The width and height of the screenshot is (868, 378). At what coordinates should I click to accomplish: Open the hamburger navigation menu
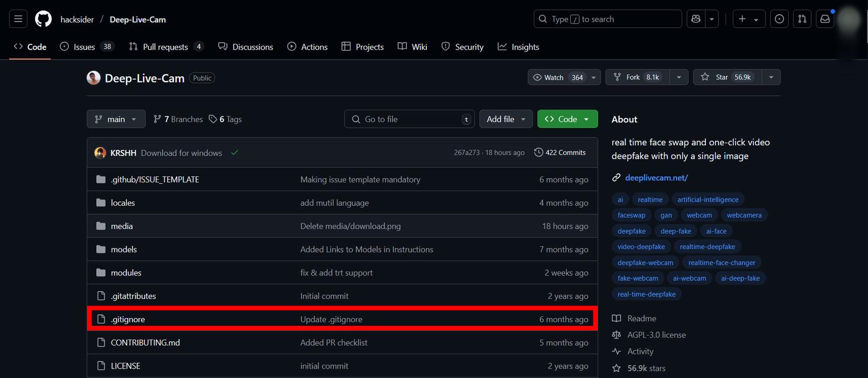coord(18,19)
